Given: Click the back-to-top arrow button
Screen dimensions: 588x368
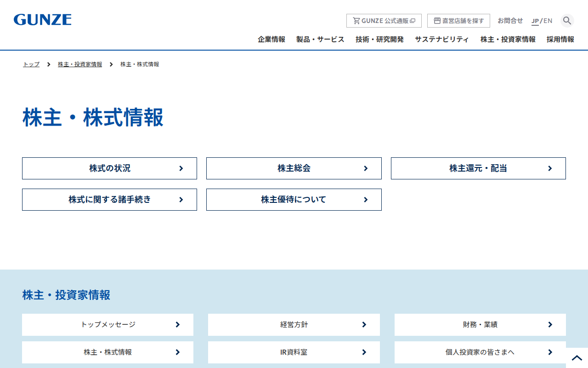Looking at the screenshot, I should pyautogui.click(x=577, y=358).
